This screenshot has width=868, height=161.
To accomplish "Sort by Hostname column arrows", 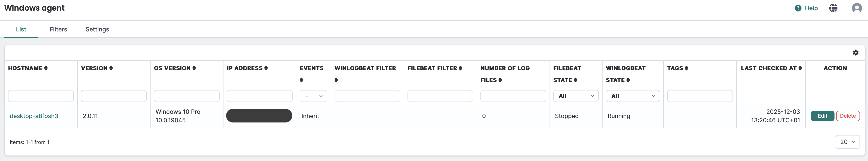I will tap(46, 68).
